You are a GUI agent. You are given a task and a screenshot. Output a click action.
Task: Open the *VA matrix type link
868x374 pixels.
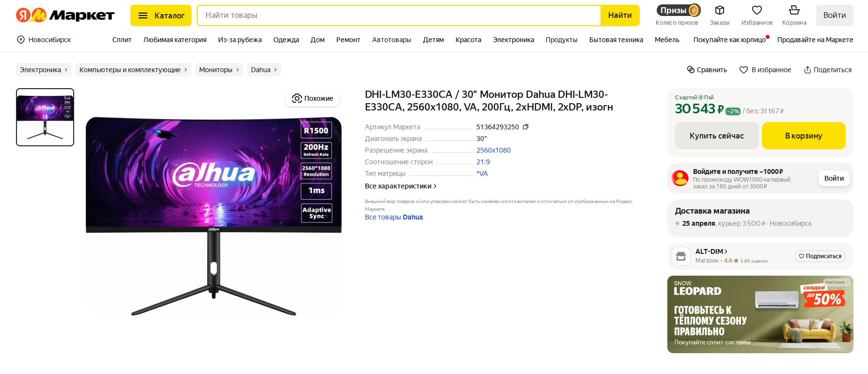point(482,173)
